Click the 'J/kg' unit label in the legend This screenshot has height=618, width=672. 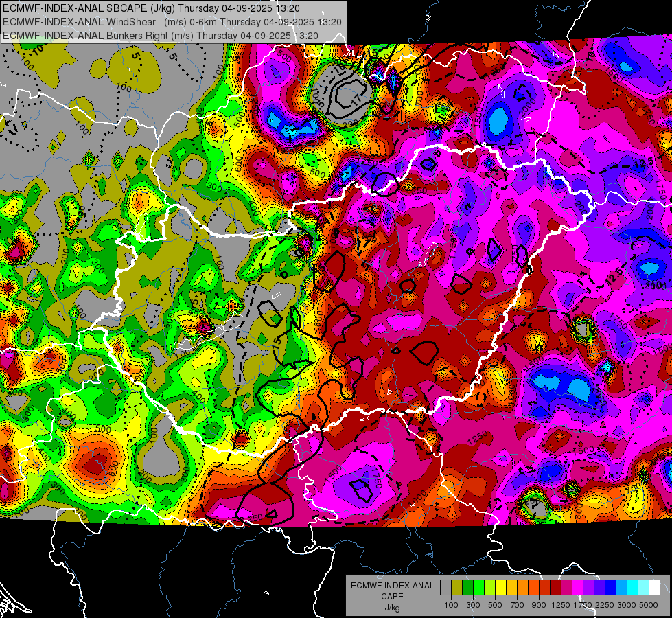click(392, 608)
